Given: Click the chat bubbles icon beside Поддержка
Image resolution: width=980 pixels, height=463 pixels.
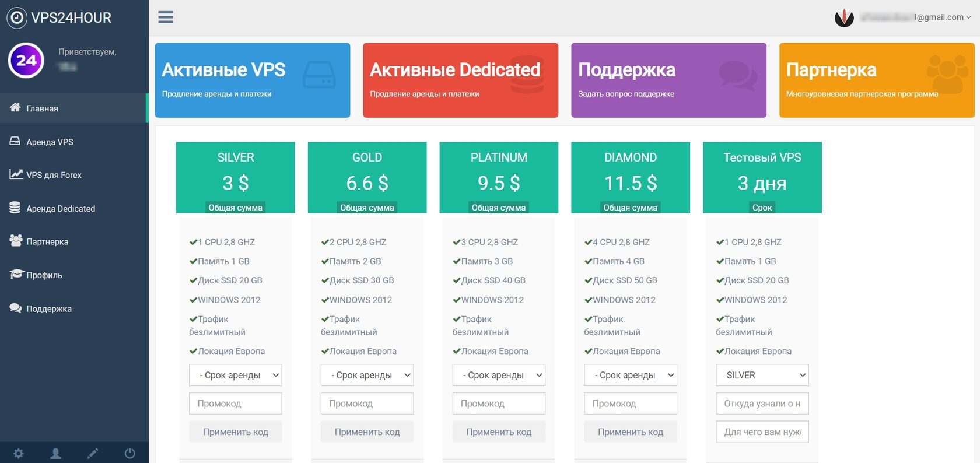Looking at the screenshot, I should click(x=16, y=308).
